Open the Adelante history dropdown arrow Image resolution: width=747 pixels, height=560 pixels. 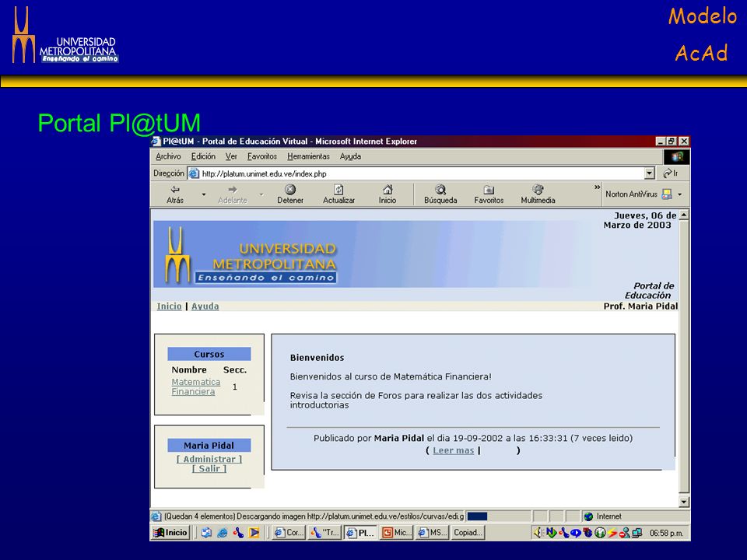click(261, 194)
